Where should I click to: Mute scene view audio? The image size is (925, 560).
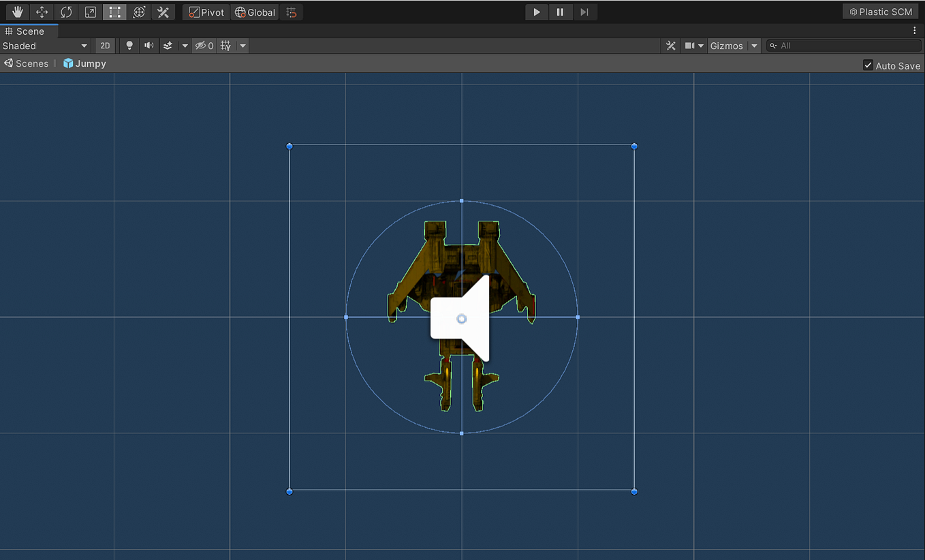[x=148, y=46]
